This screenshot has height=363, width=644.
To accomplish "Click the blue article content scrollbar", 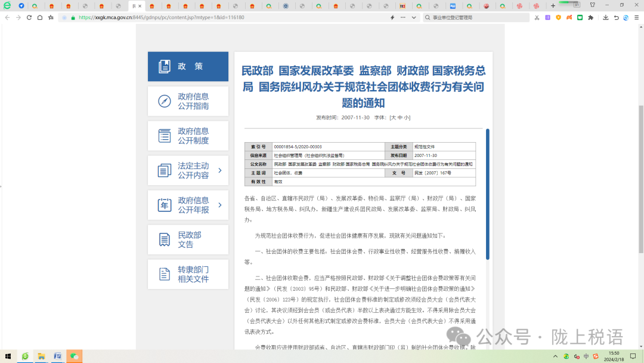I will [488, 194].
